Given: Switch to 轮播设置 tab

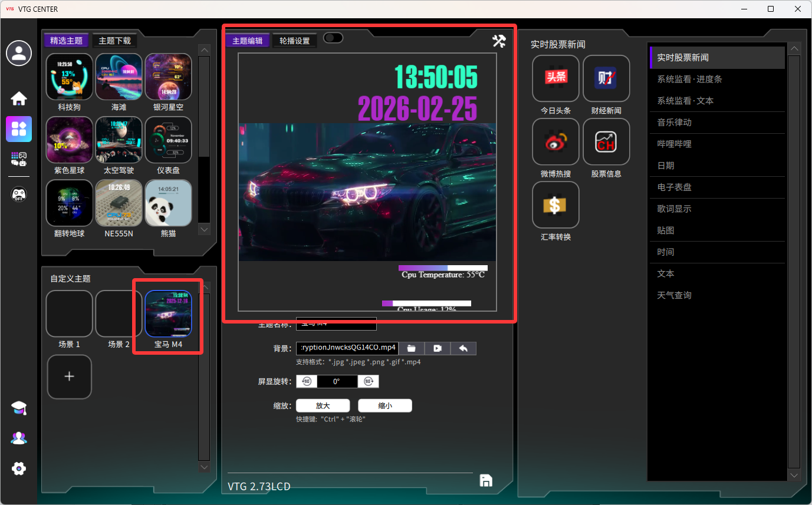Looking at the screenshot, I should tap(294, 41).
